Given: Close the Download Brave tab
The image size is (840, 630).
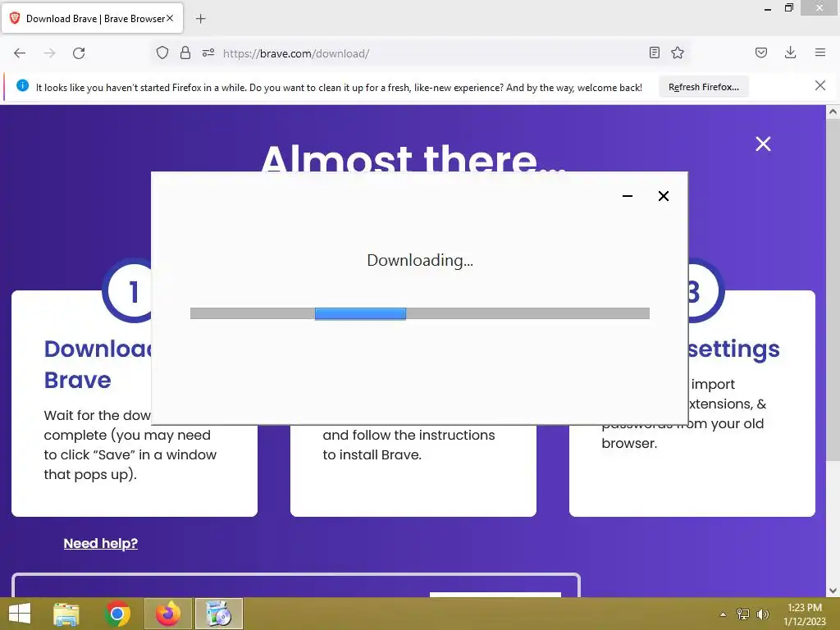Looking at the screenshot, I should [x=170, y=18].
